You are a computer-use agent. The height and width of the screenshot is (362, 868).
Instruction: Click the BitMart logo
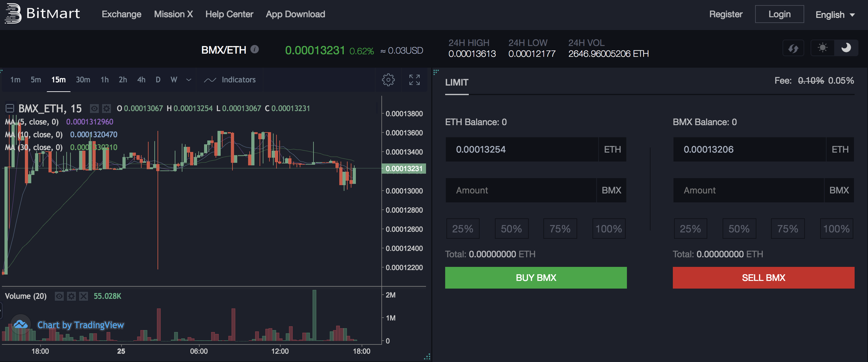pyautogui.click(x=42, y=13)
